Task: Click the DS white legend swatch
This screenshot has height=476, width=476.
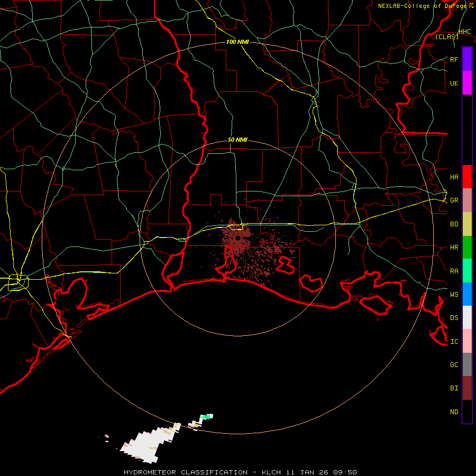Action: [x=467, y=317]
